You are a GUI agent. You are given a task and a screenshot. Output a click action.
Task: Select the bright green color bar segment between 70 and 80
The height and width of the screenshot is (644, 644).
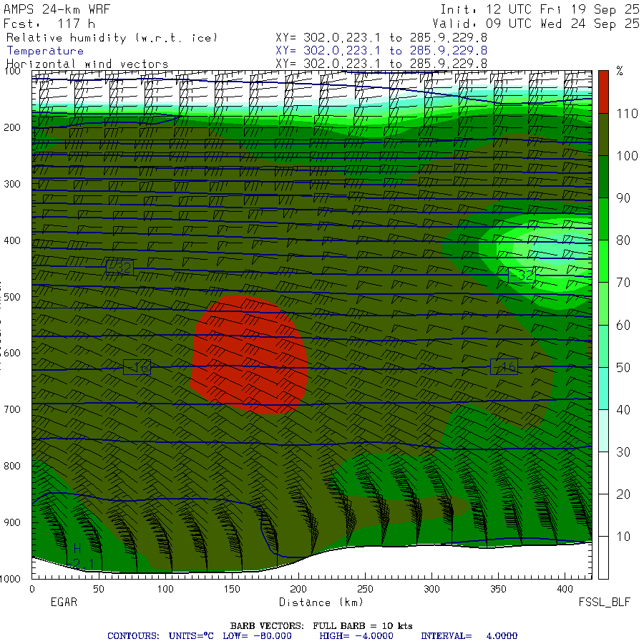603,261
